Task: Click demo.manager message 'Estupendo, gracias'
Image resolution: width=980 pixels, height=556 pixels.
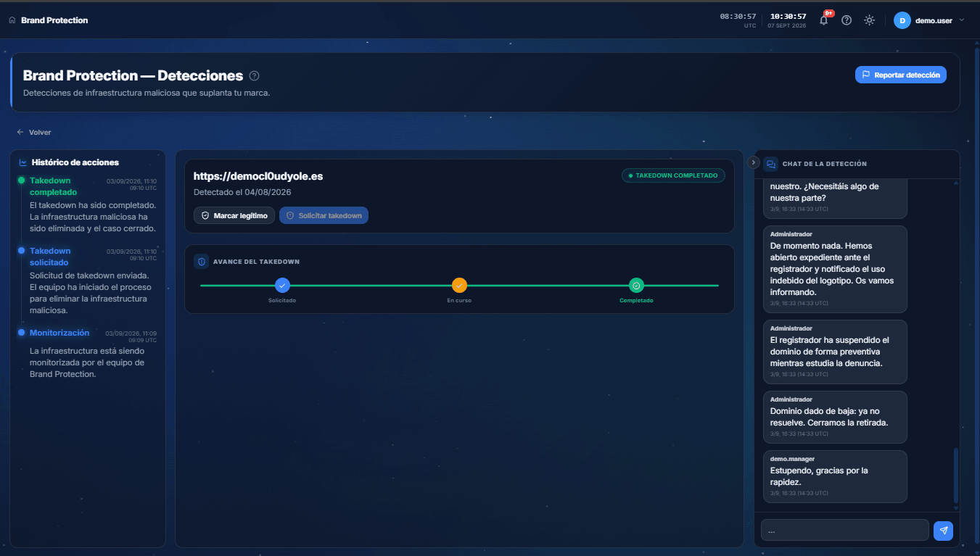Action: click(x=835, y=476)
